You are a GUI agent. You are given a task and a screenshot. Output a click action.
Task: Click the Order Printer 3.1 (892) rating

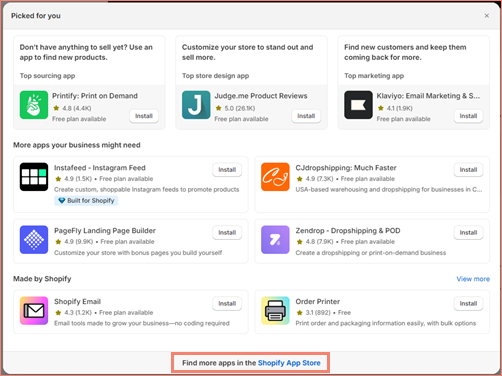tap(313, 313)
